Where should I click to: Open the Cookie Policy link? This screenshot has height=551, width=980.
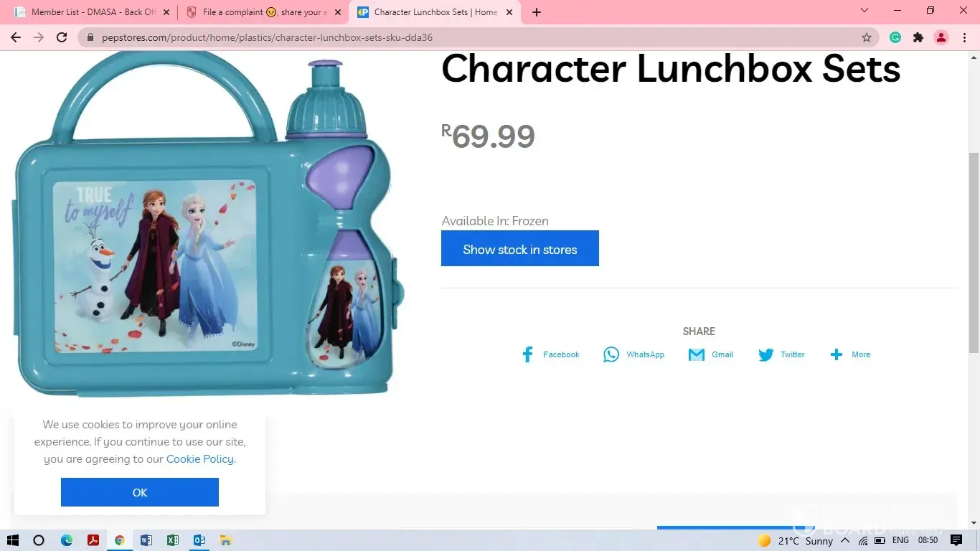tap(200, 459)
